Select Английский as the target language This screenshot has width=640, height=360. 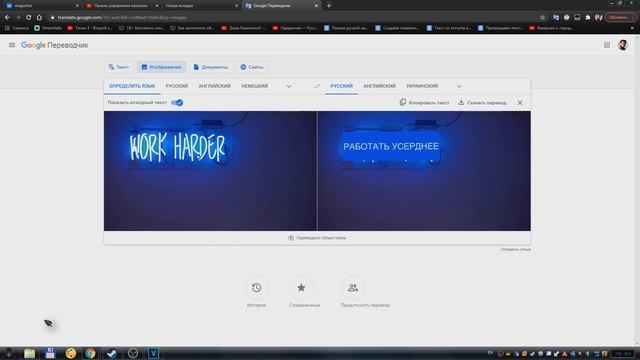pos(379,86)
